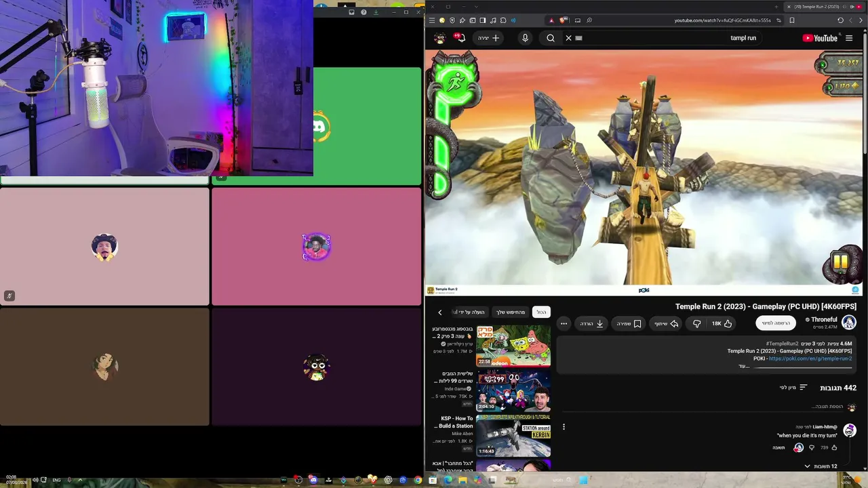The height and width of the screenshot is (488, 868).
Task: Open the #TempleRun2 hashtag link
Action: 782,344
